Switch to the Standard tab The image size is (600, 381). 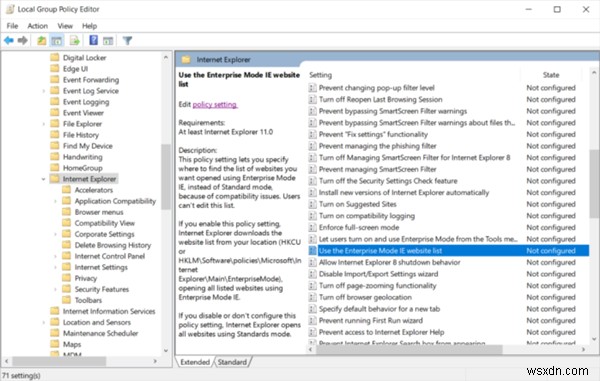pyautogui.click(x=232, y=362)
